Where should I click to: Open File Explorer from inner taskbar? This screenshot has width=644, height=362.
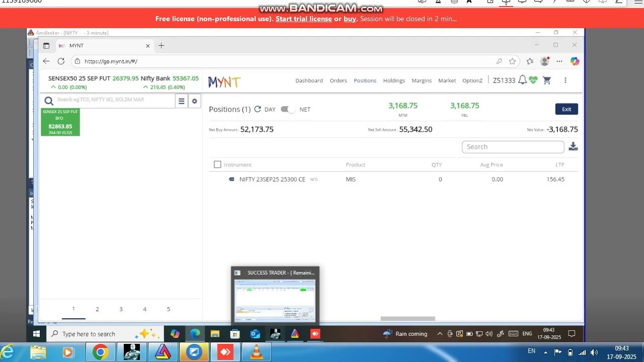215,334
